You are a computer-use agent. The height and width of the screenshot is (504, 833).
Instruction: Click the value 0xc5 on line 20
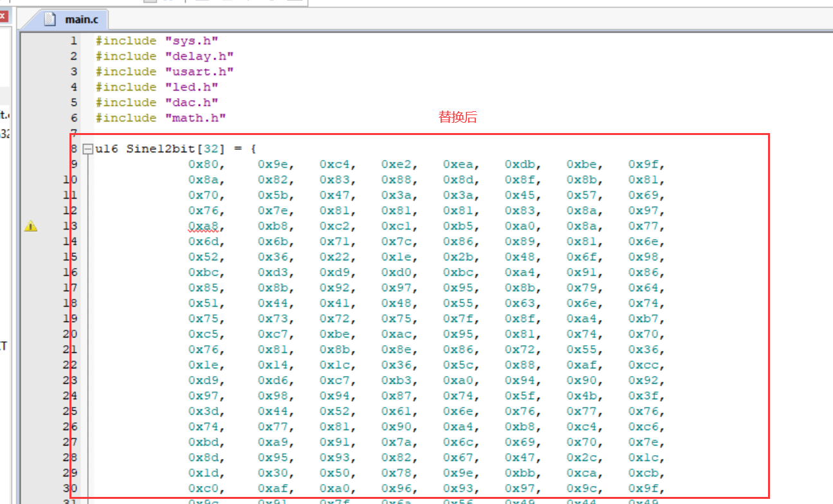204,334
